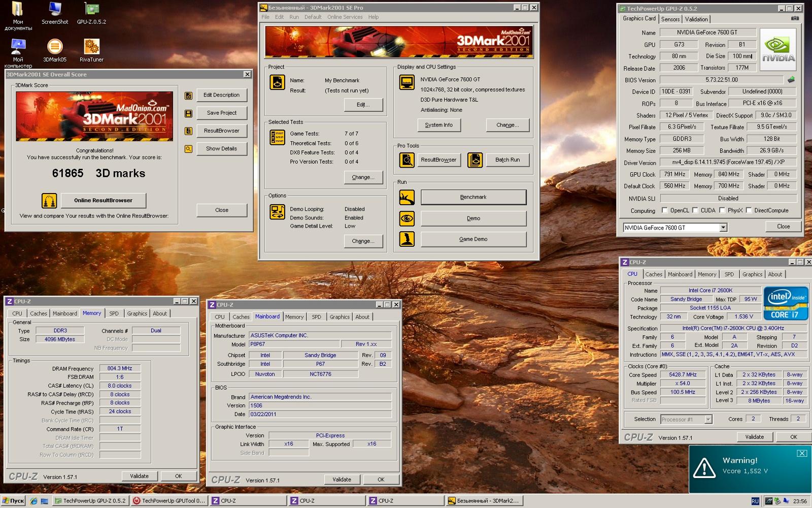Switch to Graphics tab in CPU CPU-Z window
Screen dimensions: 812x508
click(x=752, y=274)
